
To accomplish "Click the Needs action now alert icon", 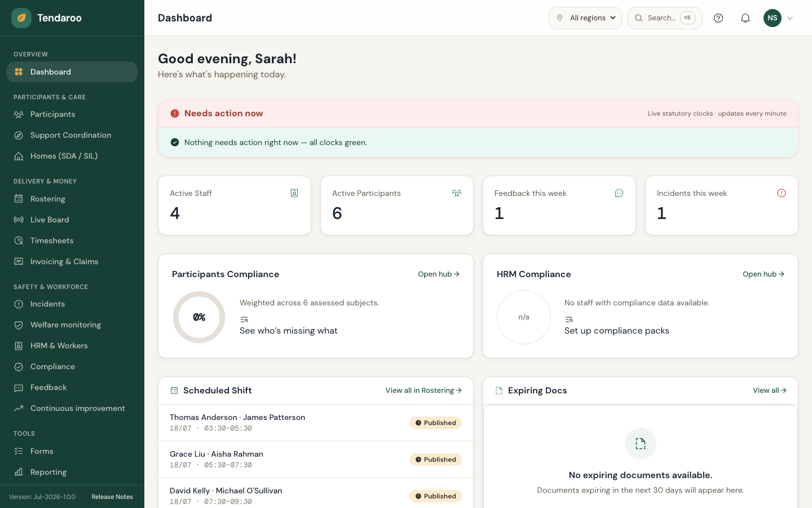I will 175,113.
